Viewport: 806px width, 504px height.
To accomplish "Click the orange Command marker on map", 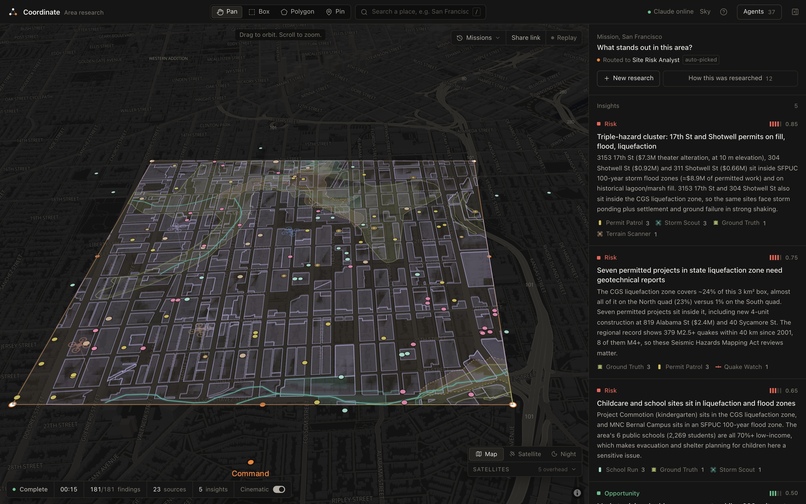I will [x=250, y=462].
